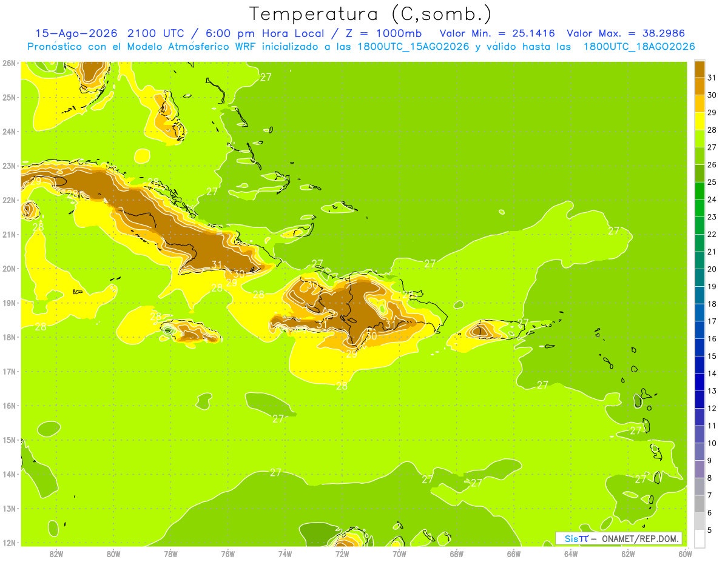Click yellow legend swatch between 28 and 29
This screenshot has height=562, width=728.
point(699,121)
